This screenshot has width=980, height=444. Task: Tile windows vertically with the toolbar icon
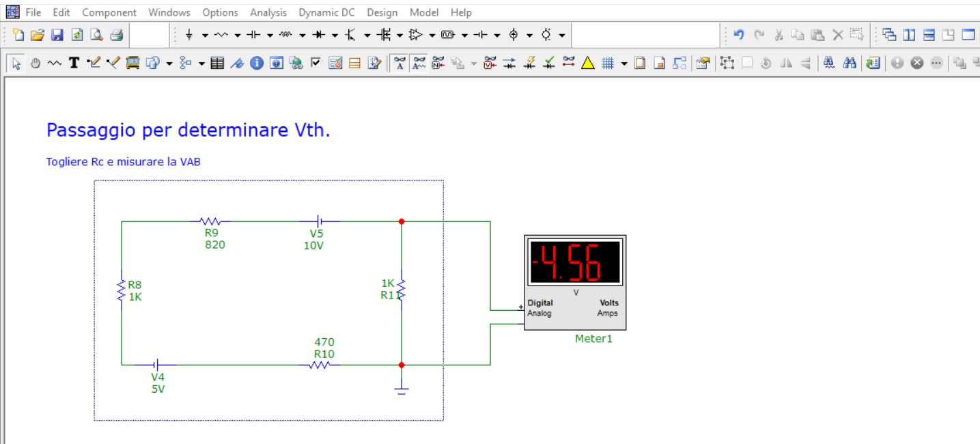(909, 35)
